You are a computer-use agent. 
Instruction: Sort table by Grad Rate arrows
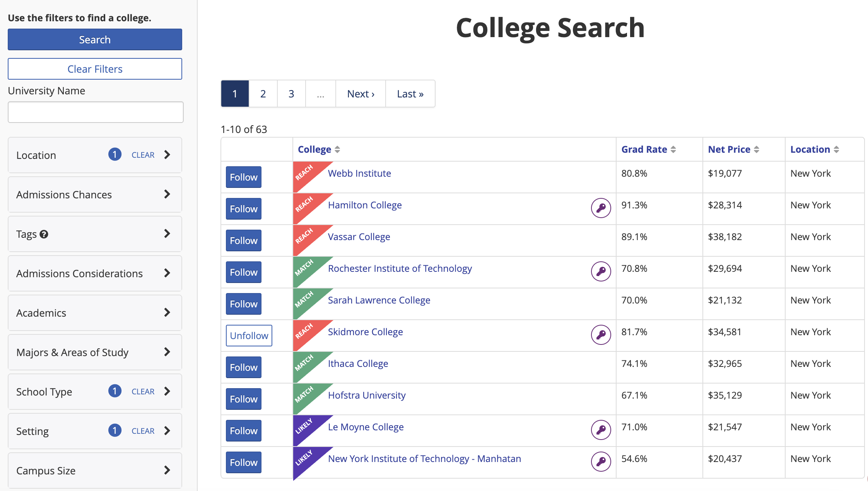pos(673,150)
